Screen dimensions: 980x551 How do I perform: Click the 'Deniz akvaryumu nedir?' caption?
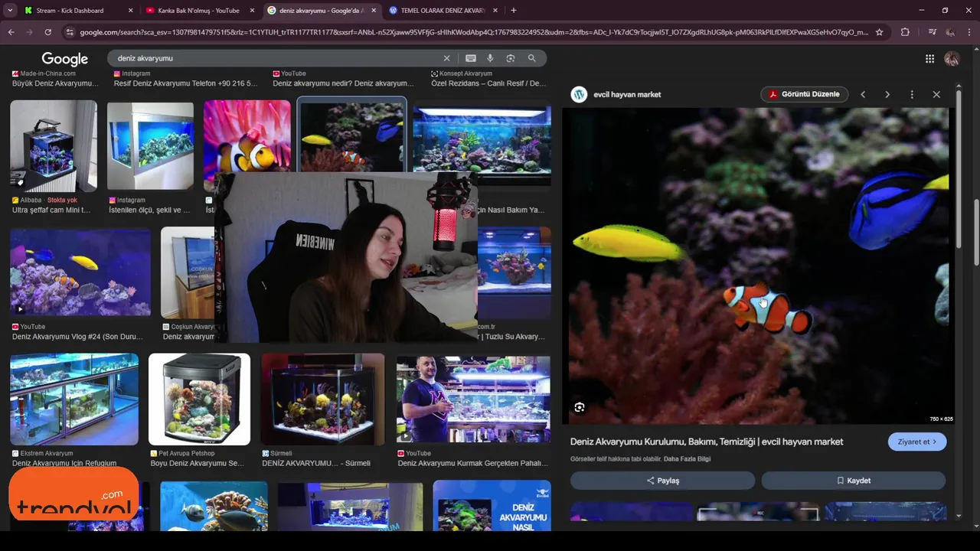(x=343, y=83)
